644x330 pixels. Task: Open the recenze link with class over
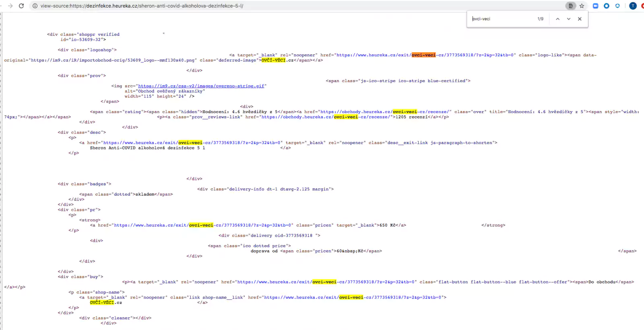coord(384,112)
